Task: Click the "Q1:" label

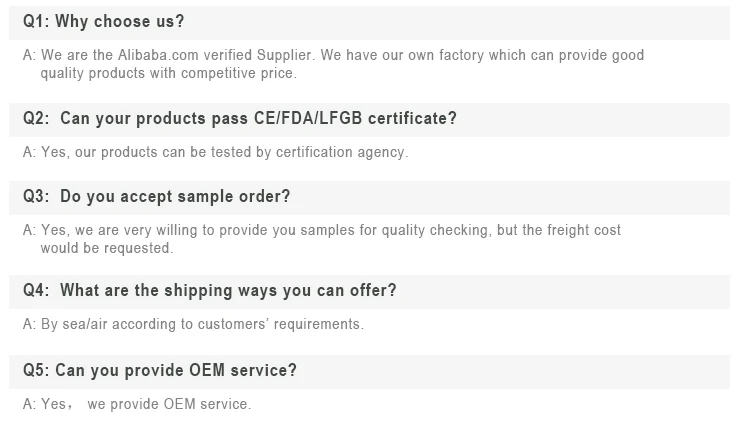Action: (37, 21)
